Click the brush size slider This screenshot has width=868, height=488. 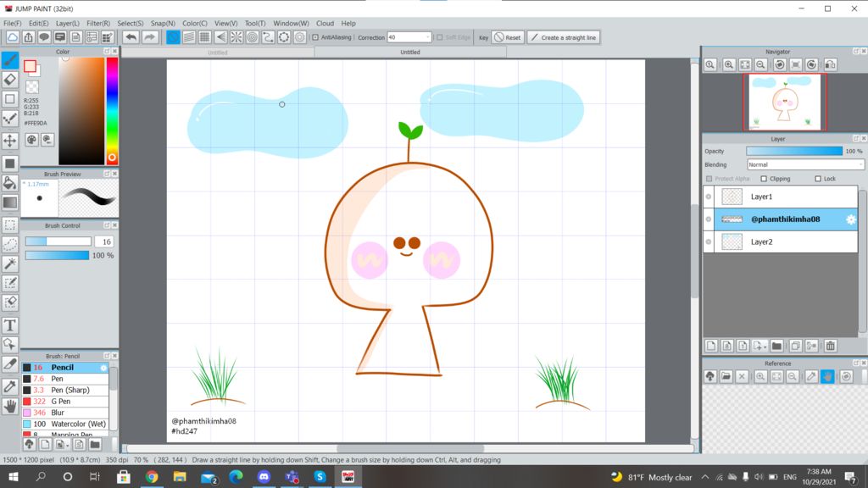[x=58, y=241]
